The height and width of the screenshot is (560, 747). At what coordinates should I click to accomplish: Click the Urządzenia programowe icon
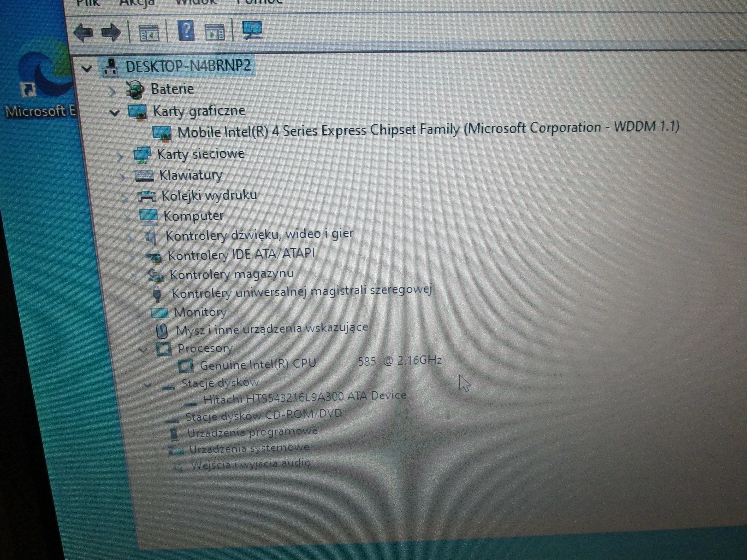pos(174,434)
